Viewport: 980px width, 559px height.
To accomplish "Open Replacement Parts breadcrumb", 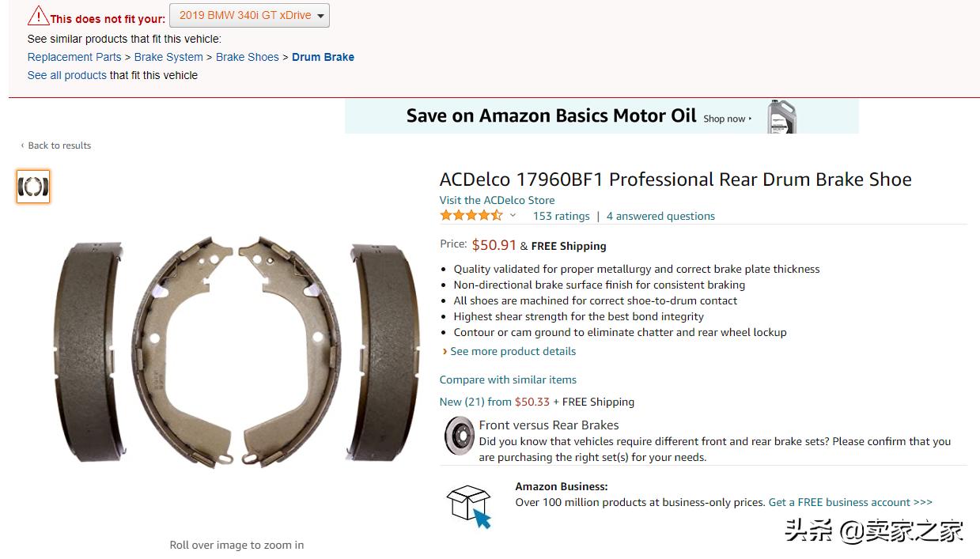I will (74, 57).
